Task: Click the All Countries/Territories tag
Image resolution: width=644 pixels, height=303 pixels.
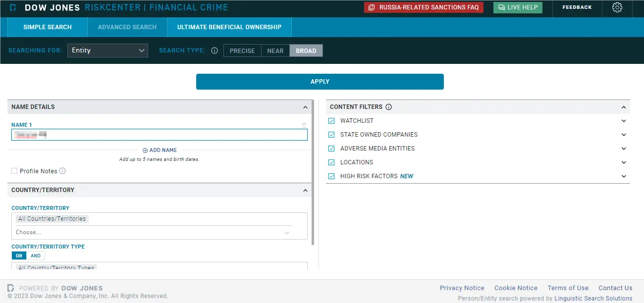Action: tap(52, 219)
